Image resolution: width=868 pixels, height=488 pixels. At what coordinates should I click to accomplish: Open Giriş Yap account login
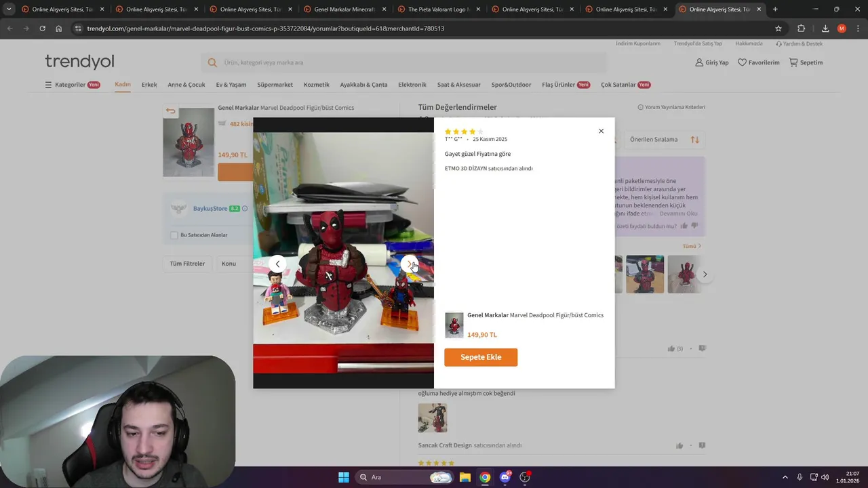point(711,62)
